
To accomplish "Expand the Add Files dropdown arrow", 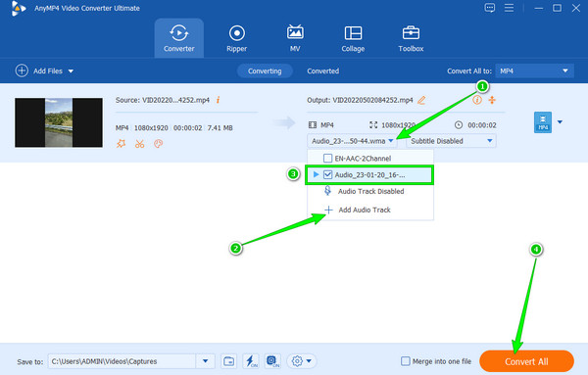I will tap(71, 70).
